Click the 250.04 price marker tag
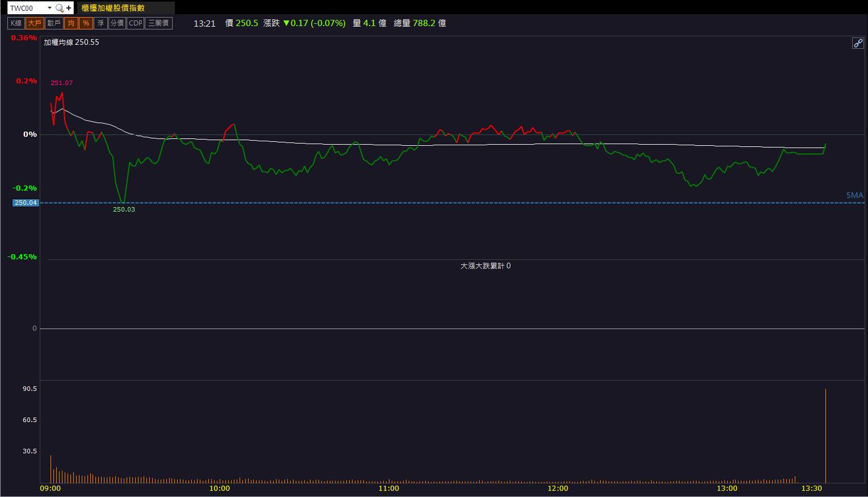The width and height of the screenshot is (868, 497). pos(26,203)
